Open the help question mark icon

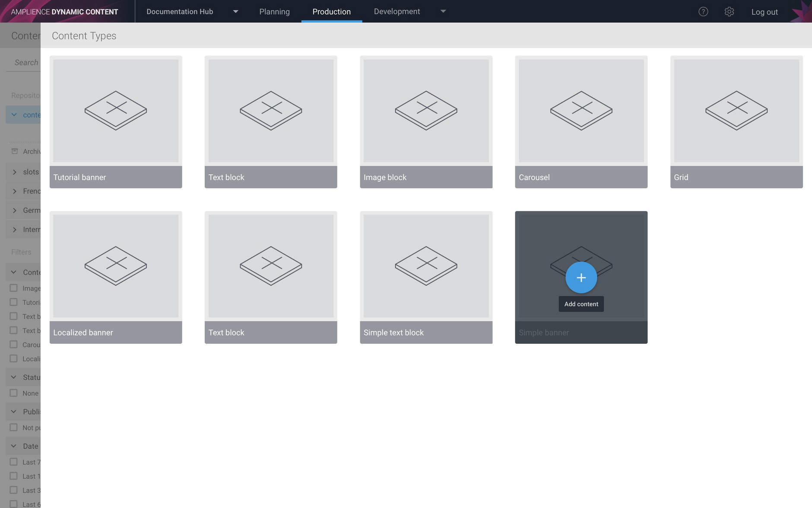pos(703,11)
